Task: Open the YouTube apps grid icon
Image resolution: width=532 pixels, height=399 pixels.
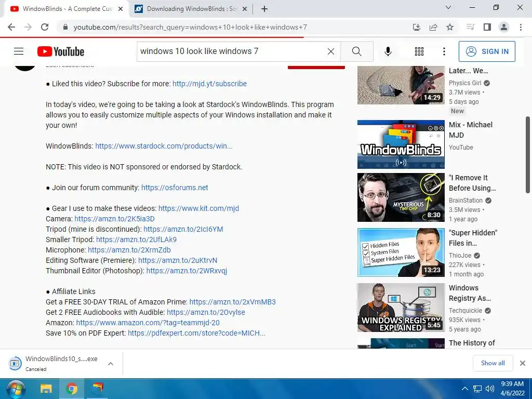Action: [419, 51]
